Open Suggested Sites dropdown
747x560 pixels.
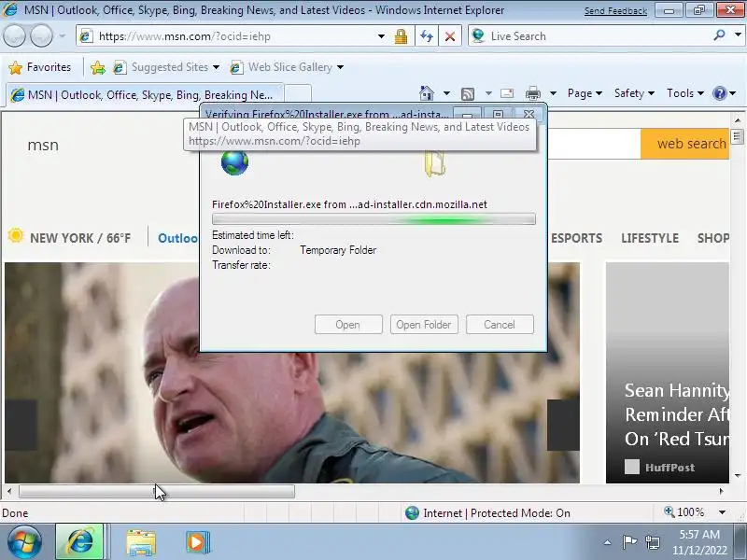pyautogui.click(x=166, y=67)
